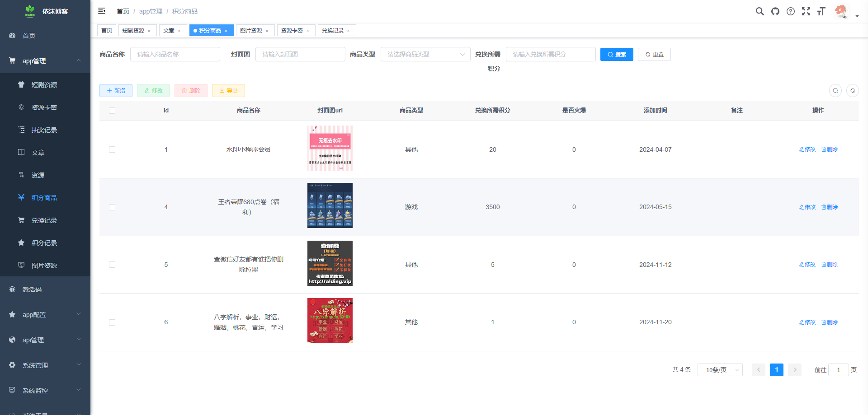868x415 pixels.
Task: Click 修改 link for 王者荣耀680点卷 row
Action: point(807,207)
